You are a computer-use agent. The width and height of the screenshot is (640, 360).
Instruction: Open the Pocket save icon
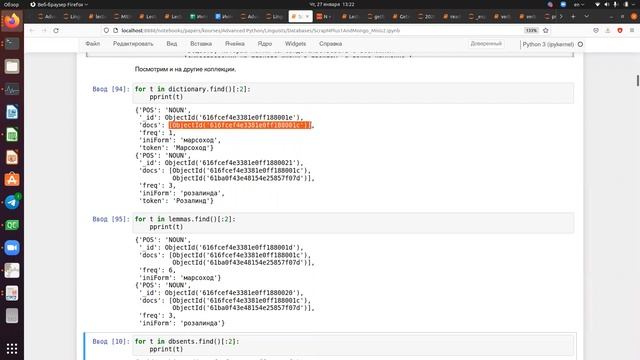pos(596,31)
